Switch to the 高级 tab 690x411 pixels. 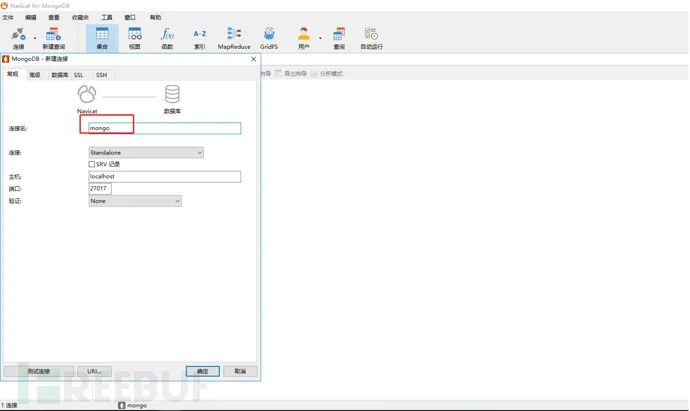click(35, 75)
